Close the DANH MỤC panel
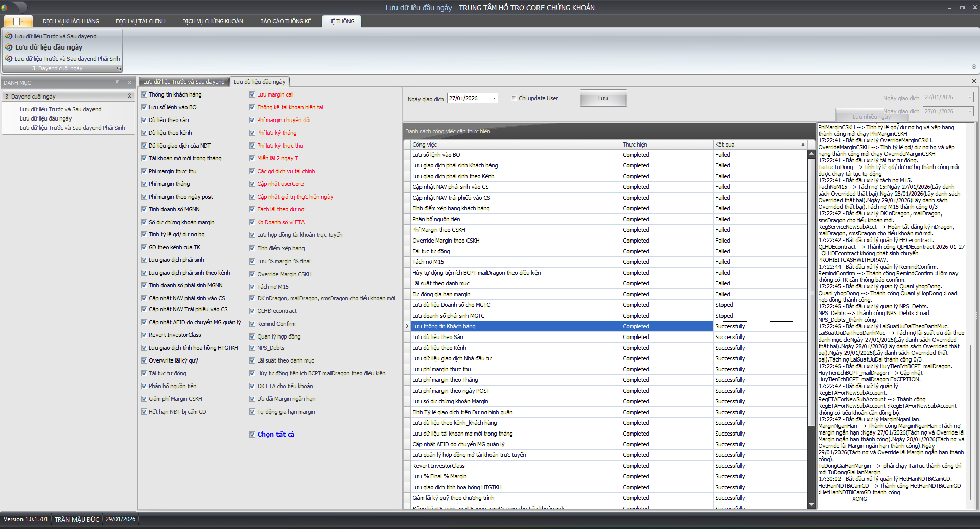This screenshot has width=980, height=529. coord(129,83)
